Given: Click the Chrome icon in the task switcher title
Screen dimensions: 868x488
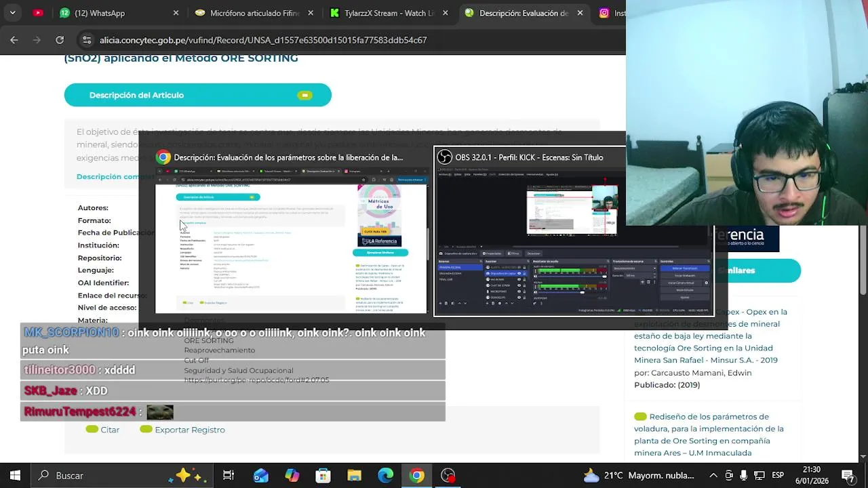Looking at the screenshot, I should point(163,157).
